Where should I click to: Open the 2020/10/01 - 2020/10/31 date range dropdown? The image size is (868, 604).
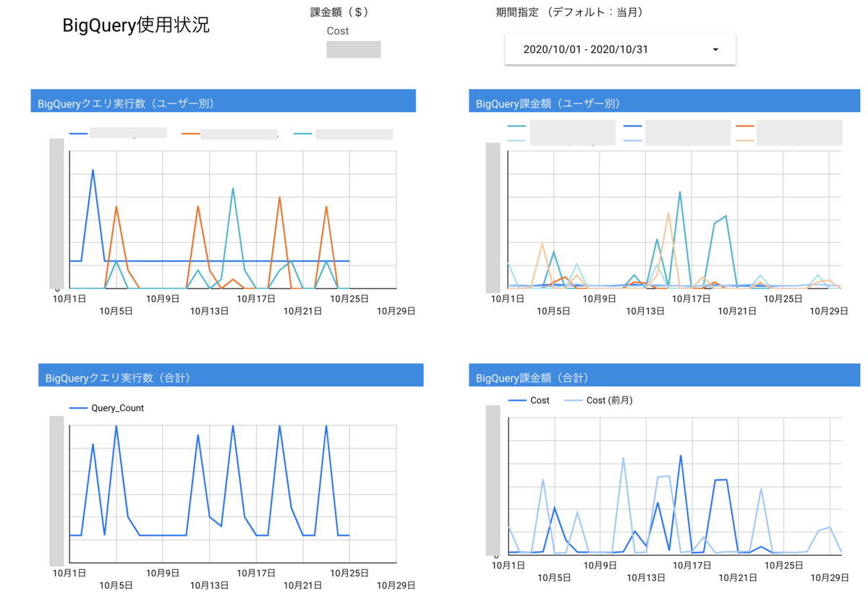tap(620, 49)
